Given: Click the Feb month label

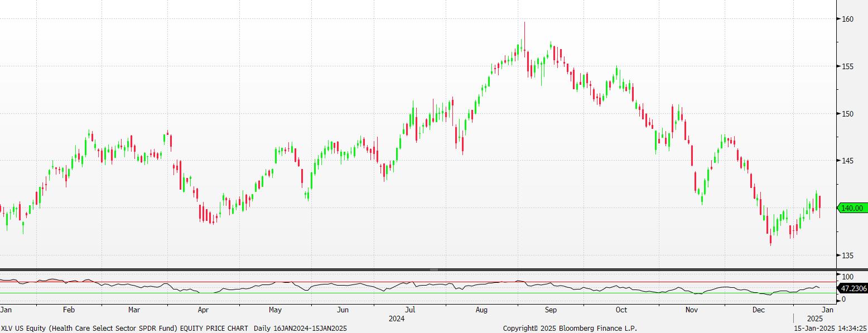Looking at the screenshot, I should pos(69,310).
